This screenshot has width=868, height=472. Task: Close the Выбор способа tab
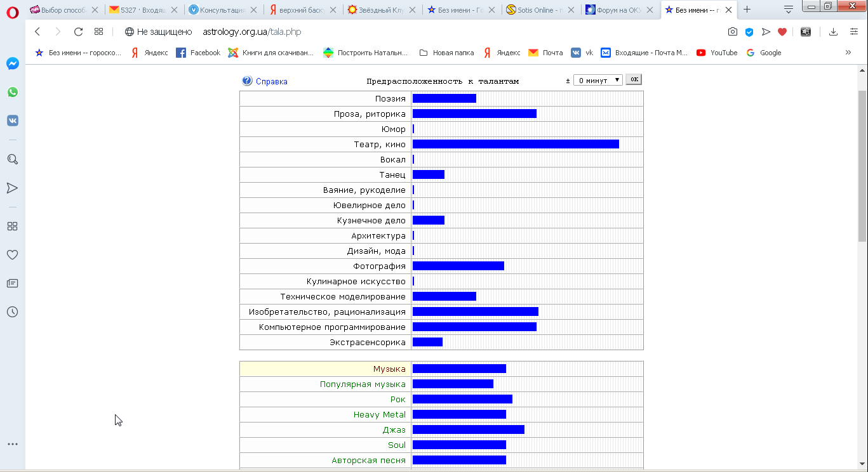coord(95,10)
